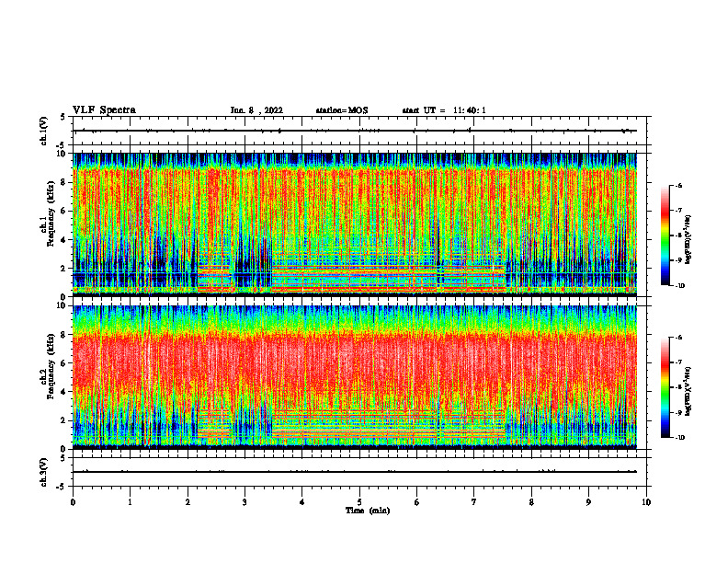This screenshot has width=728, height=563.
Task: Click the date text "Jan. 8, 2022"
Action: pos(256,110)
